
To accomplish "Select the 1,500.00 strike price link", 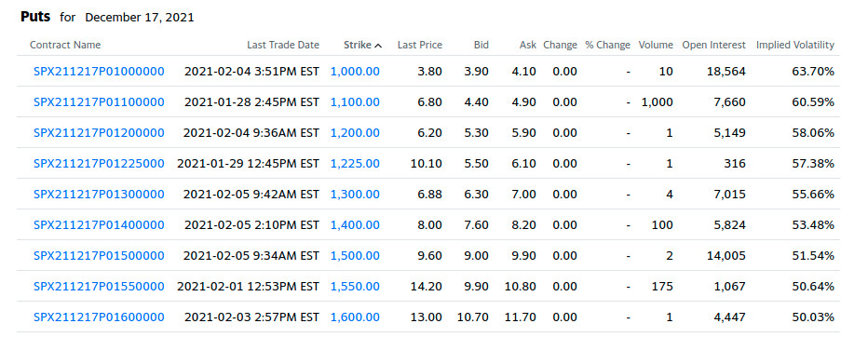I will (x=356, y=256).
